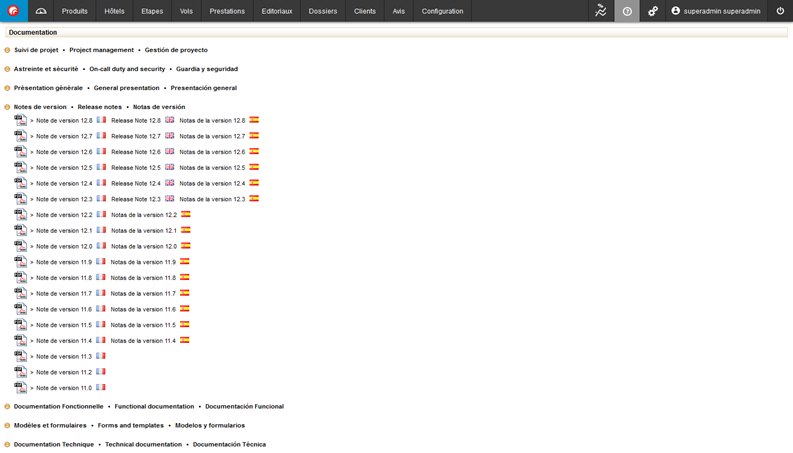Click the help question mark icon
This screenshot has width=793, height=453.
point(627,11)
